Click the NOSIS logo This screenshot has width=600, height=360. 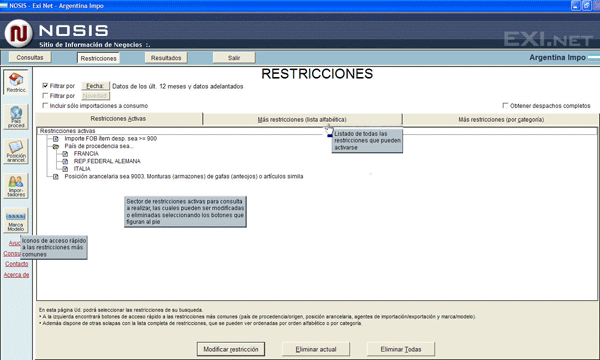[x=18, y=33]
